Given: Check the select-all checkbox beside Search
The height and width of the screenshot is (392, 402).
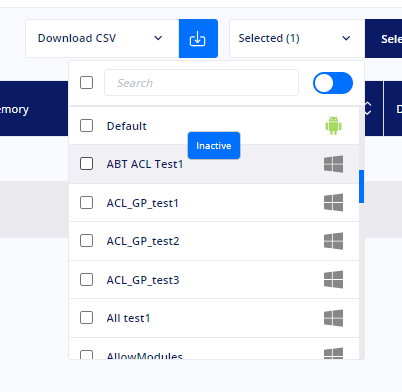Looking at the screenshot, I should (x=86, y=82).
